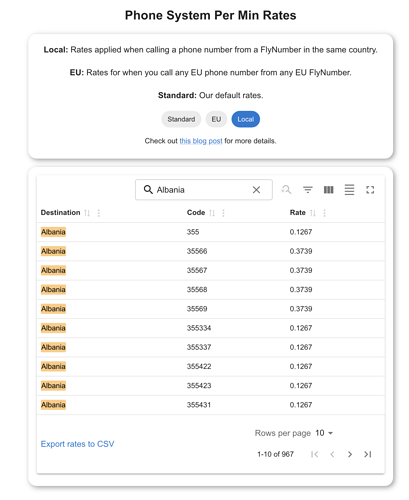Go to next page of results

350,454
